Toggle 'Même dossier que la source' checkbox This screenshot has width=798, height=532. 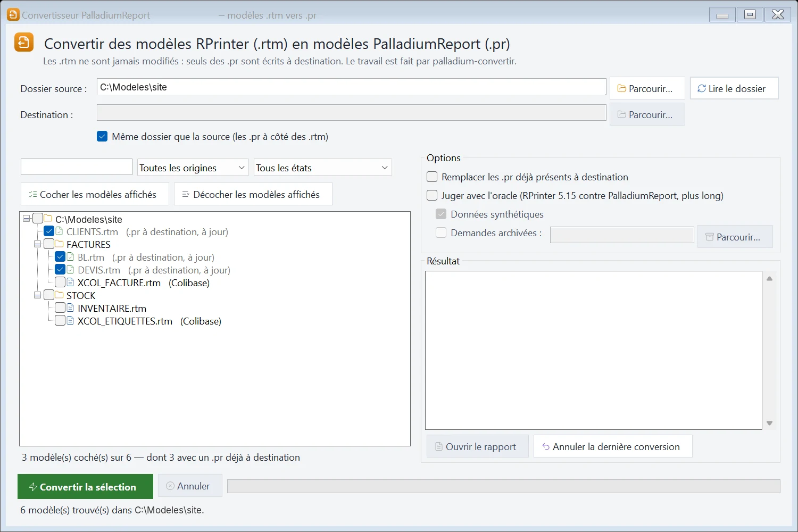pos(102,136)
